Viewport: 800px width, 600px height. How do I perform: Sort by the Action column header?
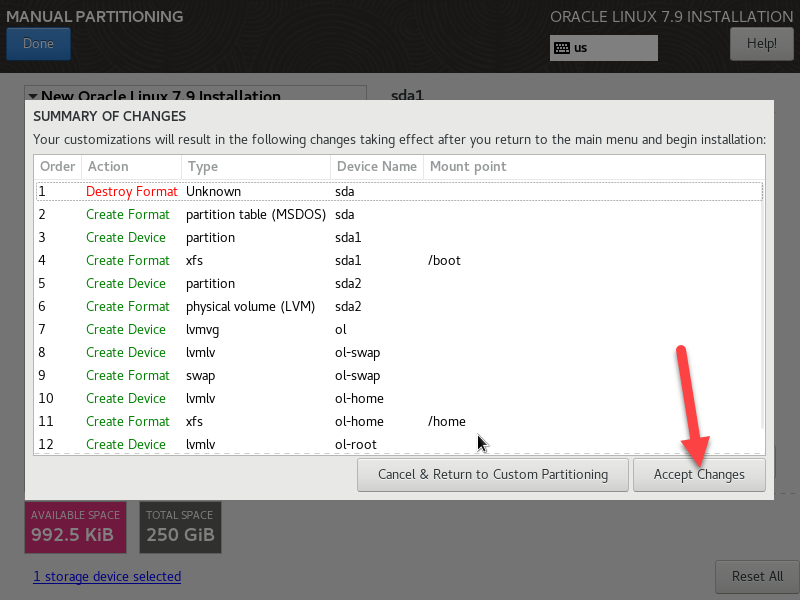coord(107,167)
